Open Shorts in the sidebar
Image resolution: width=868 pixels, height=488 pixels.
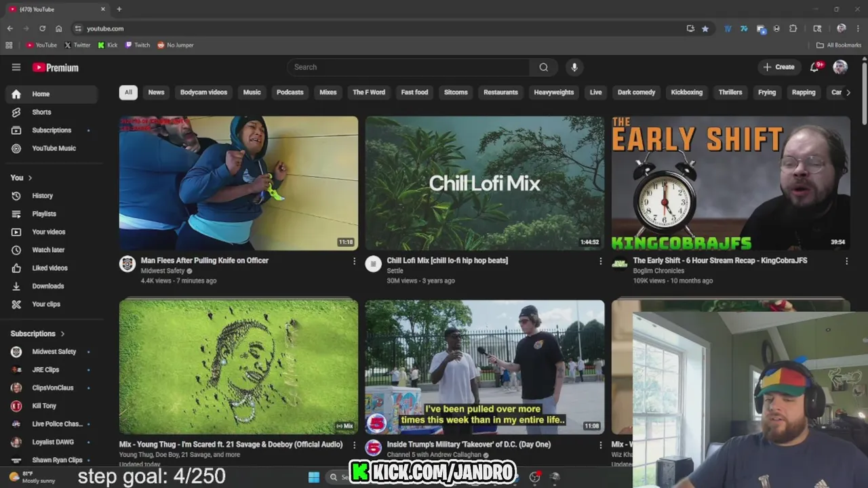click(x=52, y=112)
